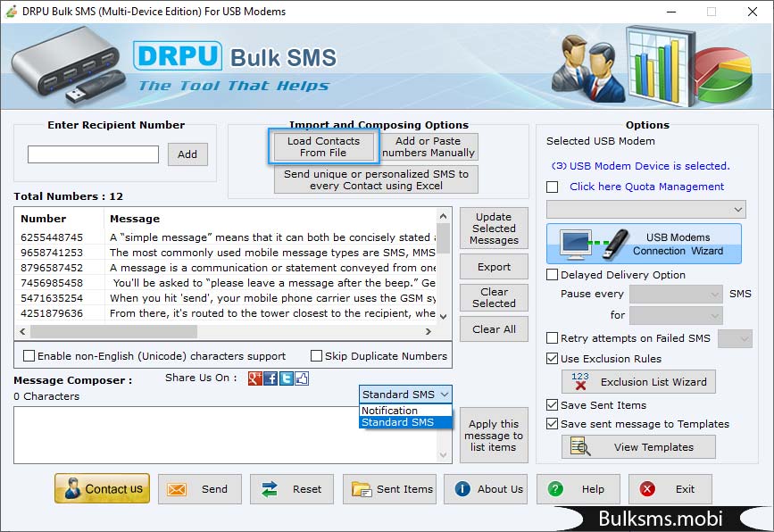The height and width of the screenshot is (532, 774).
Task: Open the Standard SMS message type dropdown
Action: coord(405,395)
